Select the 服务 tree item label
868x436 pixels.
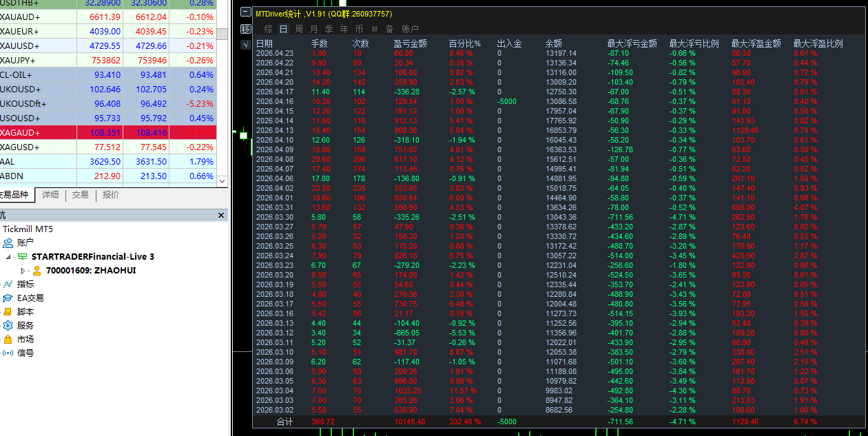[x=25, y=325]
